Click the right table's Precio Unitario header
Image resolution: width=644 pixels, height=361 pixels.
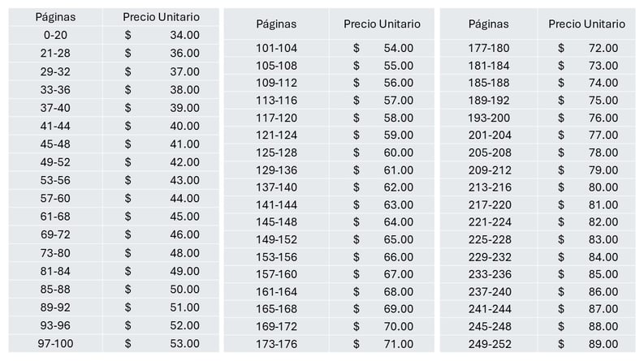tap(586, 24)
